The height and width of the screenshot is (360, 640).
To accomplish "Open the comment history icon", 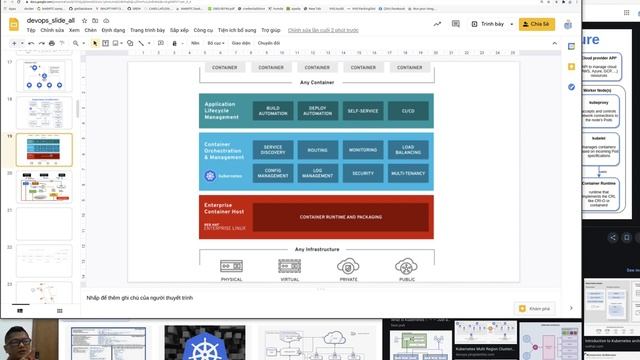I will [456, 24].
